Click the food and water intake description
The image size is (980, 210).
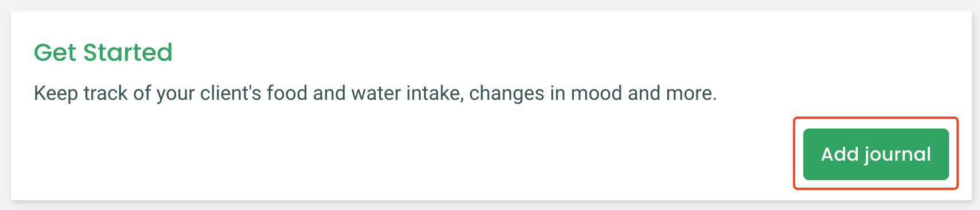click(375, 93)
